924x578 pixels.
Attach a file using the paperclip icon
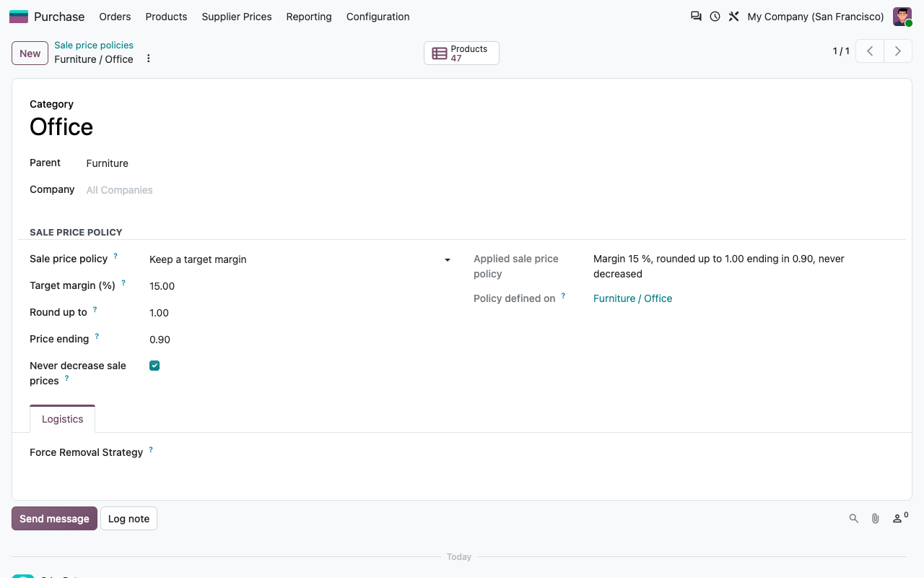[x=876, y=518]
